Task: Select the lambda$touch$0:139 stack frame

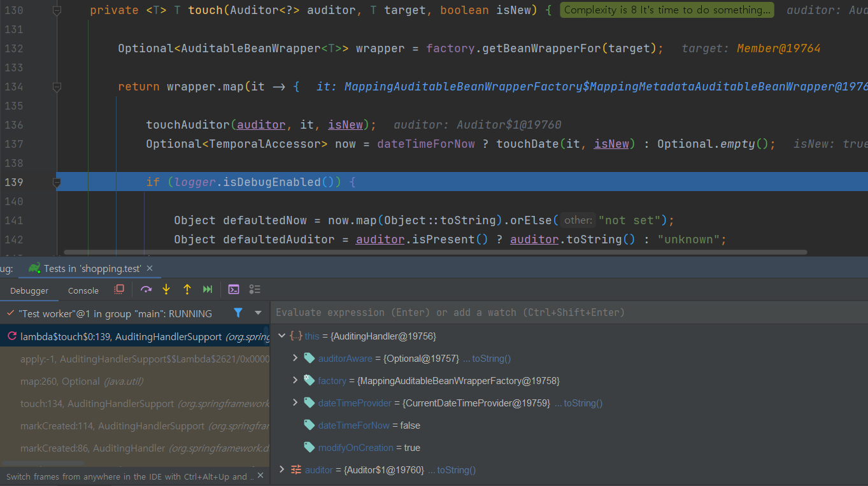Action: tap(135, 336)
